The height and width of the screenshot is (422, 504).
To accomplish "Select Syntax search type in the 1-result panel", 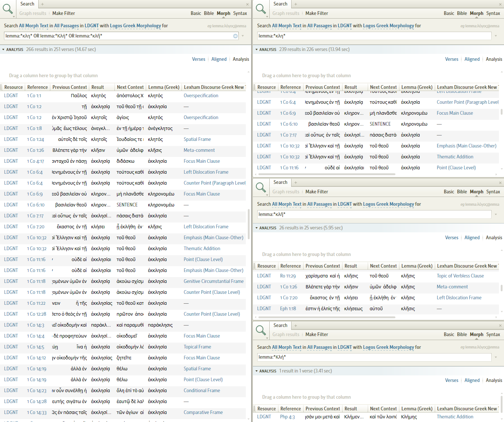I will [x=493, y=335].
